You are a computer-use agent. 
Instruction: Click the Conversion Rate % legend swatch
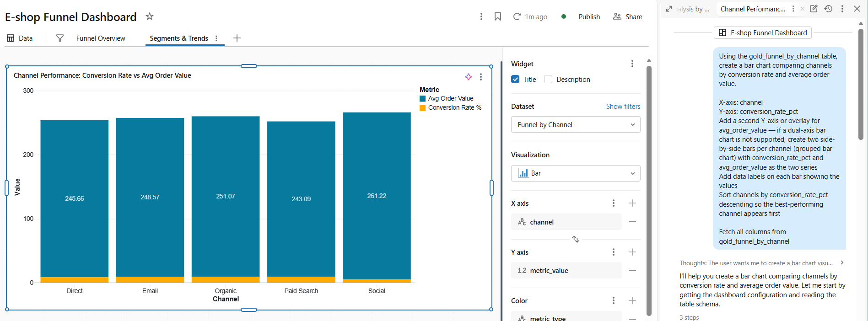pyautogui.click(x=423, y=108)
